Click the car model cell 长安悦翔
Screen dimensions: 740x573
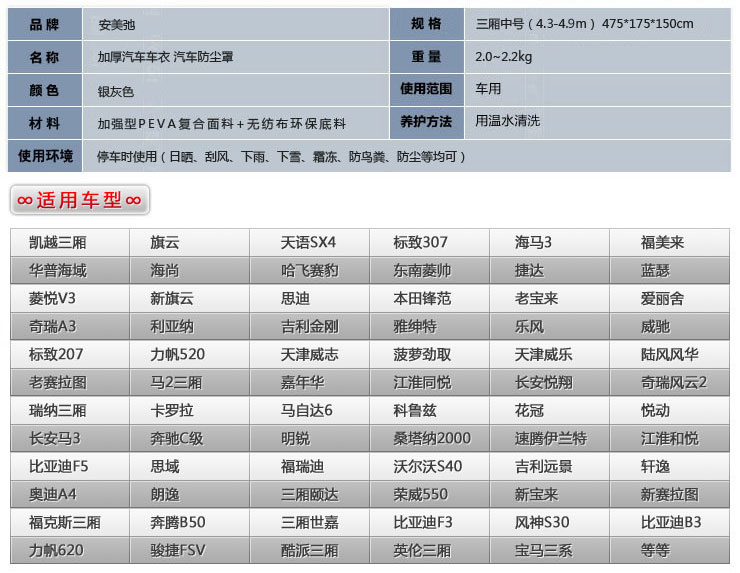tap(549, 382)
